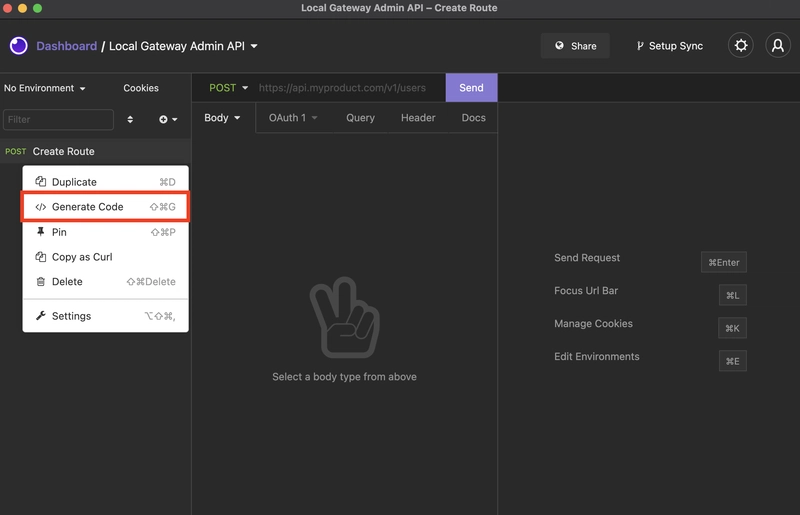This screenshot has width=800, height=515.
Task: Click the ⌘L shortcut key badge
Action: (733, 295)
